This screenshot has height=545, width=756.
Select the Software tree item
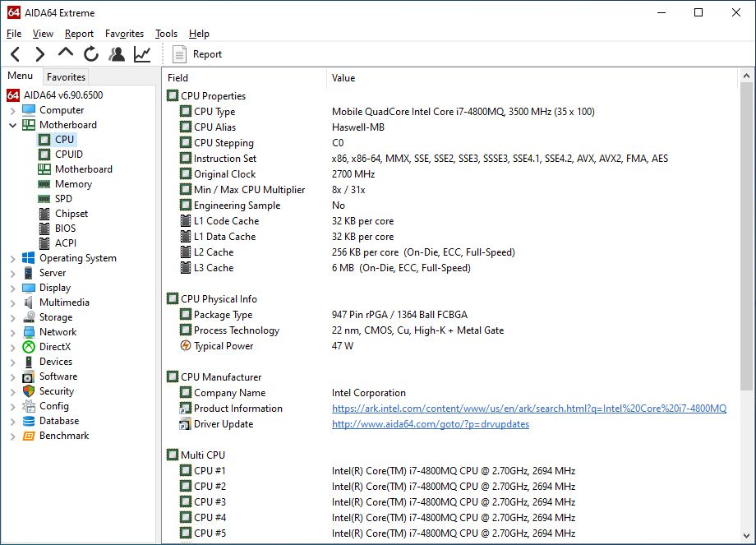point(58,376)
